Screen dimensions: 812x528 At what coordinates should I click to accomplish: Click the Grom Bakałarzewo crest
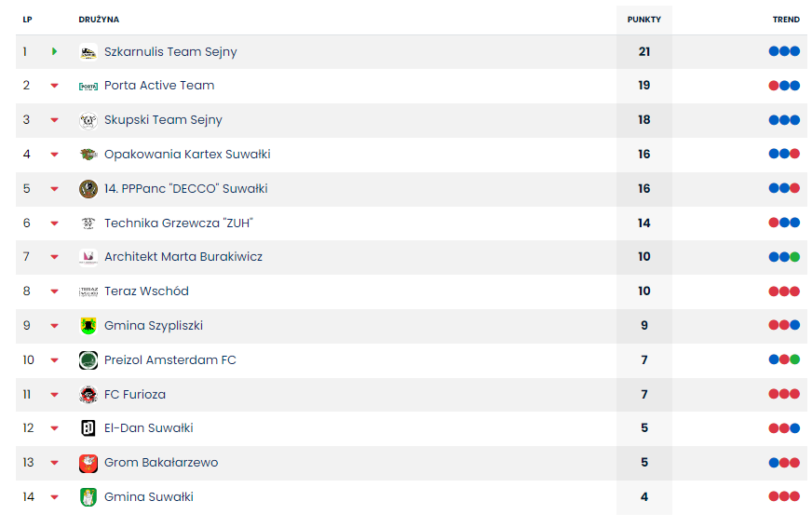pyautogui.click(x=88, y=463)
